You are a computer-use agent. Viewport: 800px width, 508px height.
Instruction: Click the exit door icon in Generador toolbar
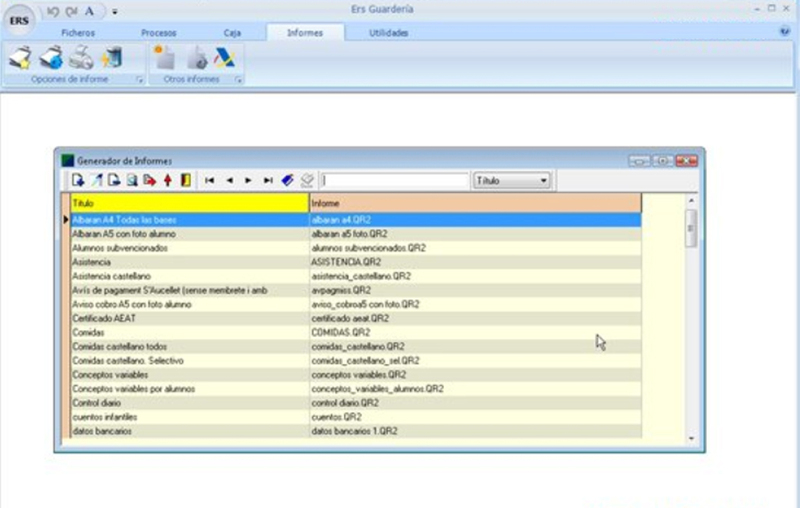point(186,180)
